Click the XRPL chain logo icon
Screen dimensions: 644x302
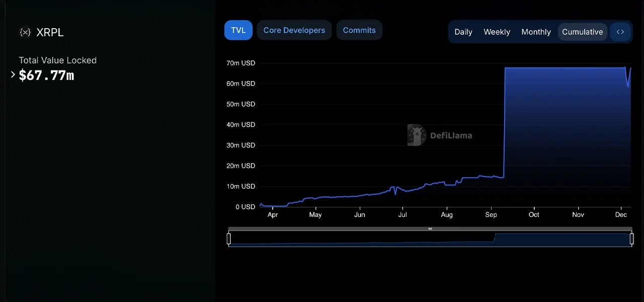[25, 32]
